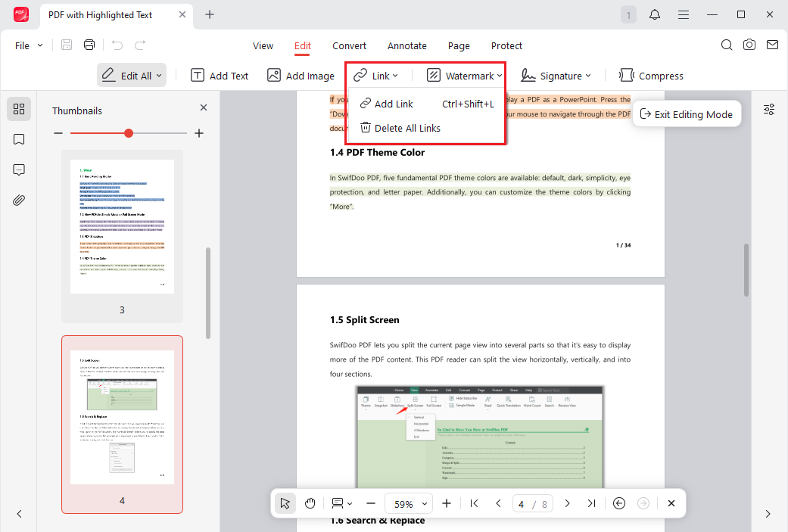Click the thumbnails panel scrollbar
This screenshot has width=788, height=532.
coord(208,294)
